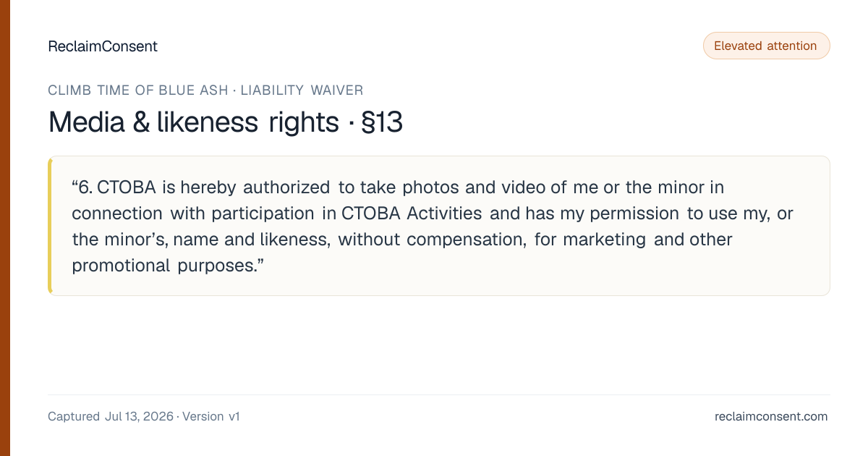The image size is (868, 456).
Task: Click the phrase 'promotional purposes'
Action: (x=163, y=266)
